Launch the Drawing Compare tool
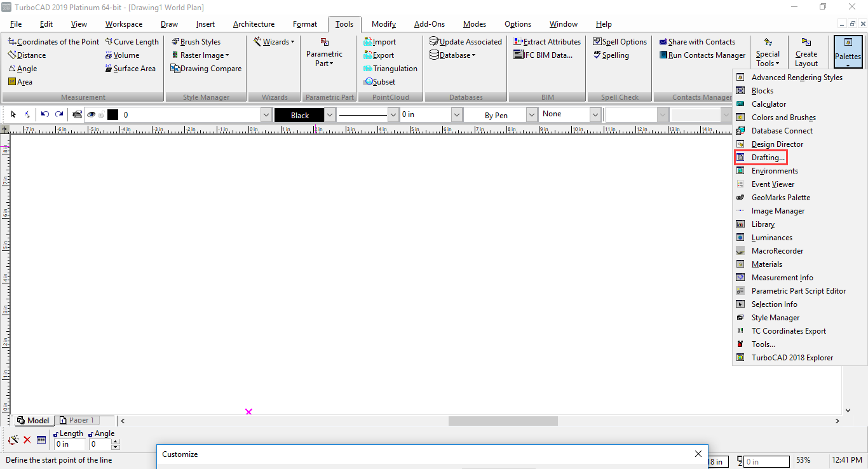 point(206,69)
